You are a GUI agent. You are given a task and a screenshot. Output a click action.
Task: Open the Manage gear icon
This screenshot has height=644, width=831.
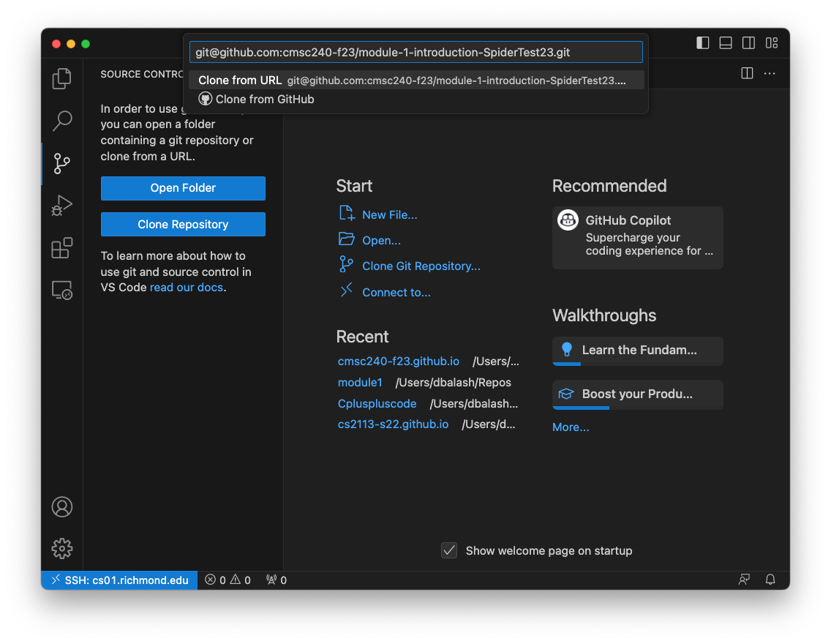click(62, 548)
